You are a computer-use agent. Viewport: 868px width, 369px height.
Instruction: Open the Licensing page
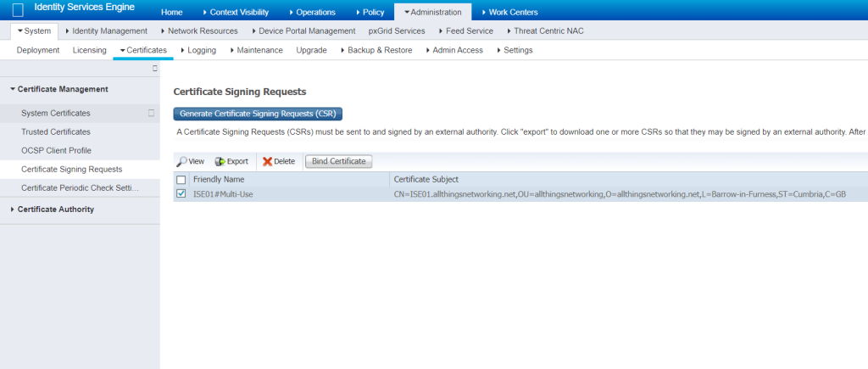tap(90, 50)
